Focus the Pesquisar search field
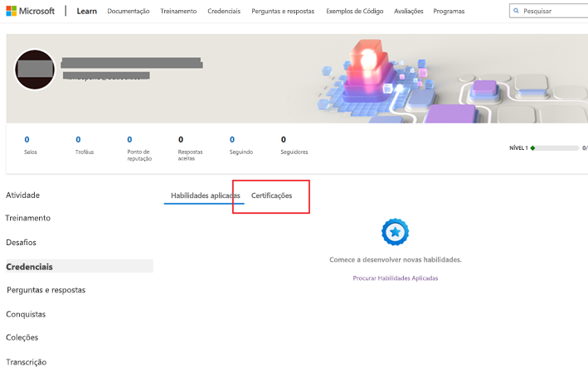Viewport: 588px width, 386px height. coord(549,11)
